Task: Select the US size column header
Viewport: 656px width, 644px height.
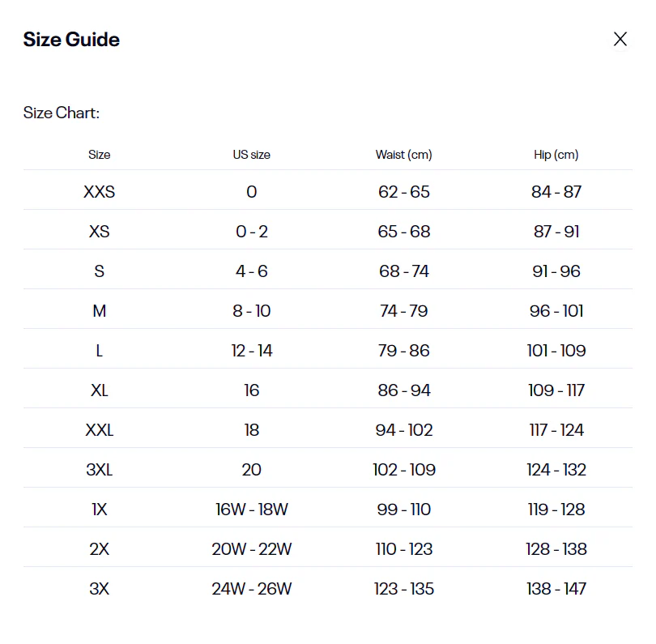Action: (x=252, y=155)
